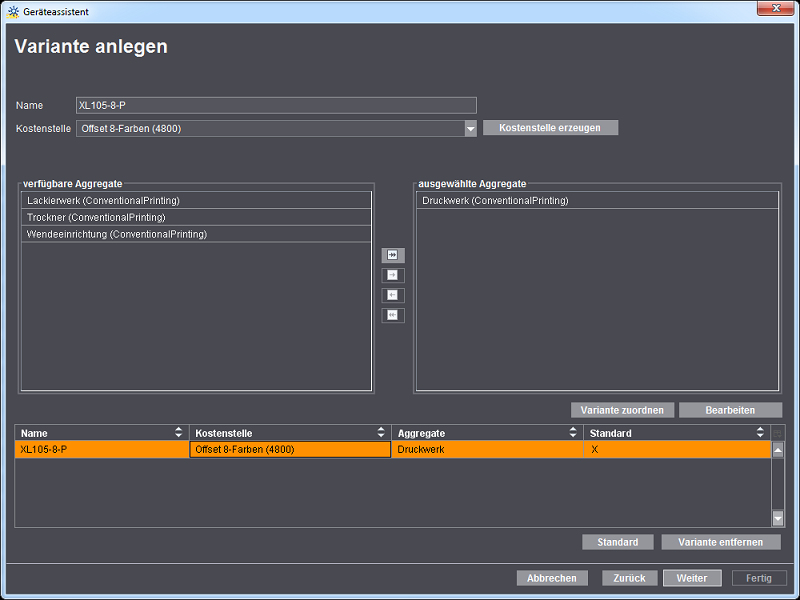Expand the Kostenstelle dropdown arrow
Image resolution: width=800 pixels, height=600 pixels.
coord(470,128)
